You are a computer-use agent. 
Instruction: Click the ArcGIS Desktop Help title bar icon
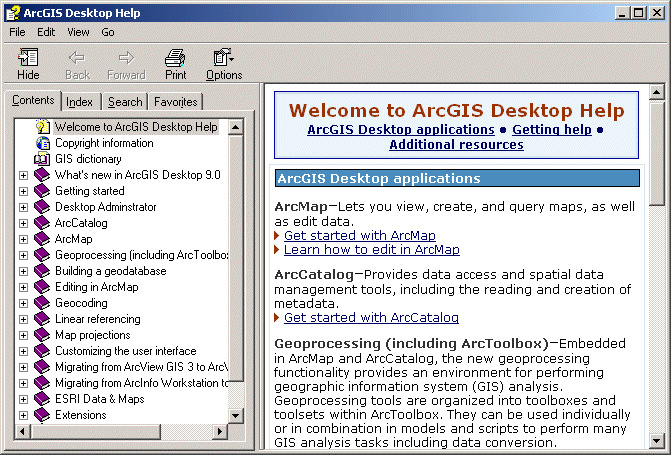(13, 13)
